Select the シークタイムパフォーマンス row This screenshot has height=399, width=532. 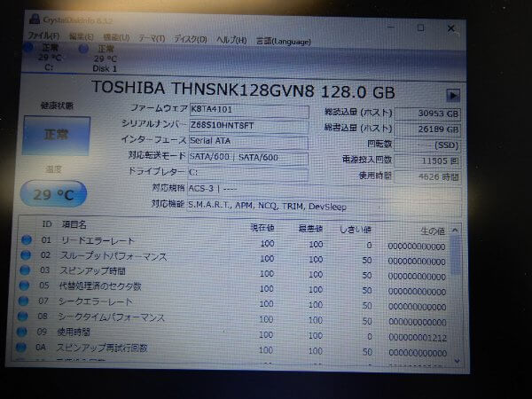point(234,318)
